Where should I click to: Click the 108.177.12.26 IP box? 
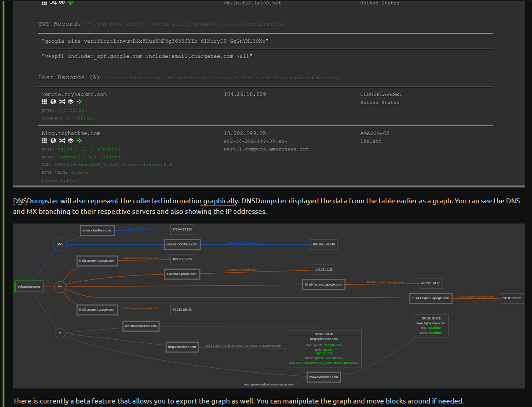182,260
